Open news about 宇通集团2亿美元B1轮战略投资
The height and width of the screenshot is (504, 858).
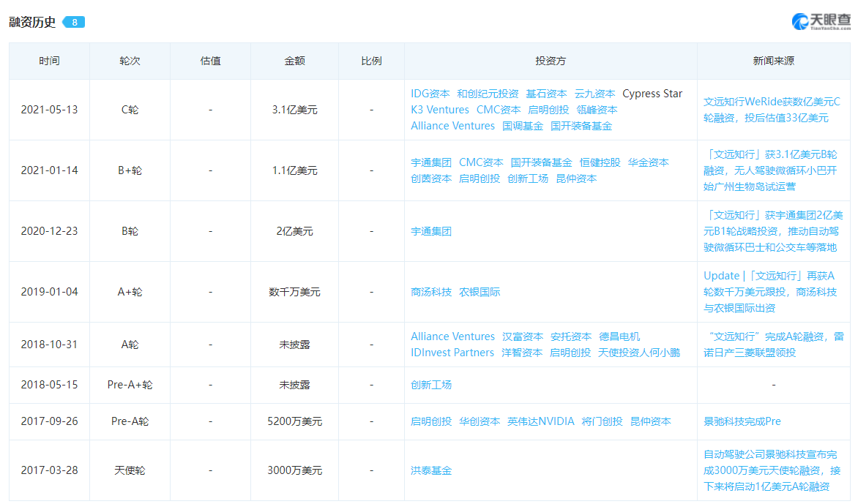[772, 231]
